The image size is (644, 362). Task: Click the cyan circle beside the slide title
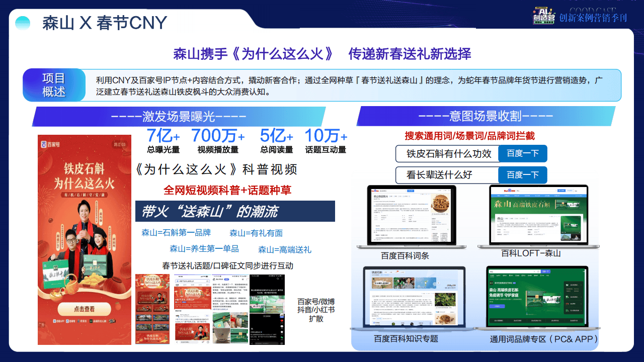[x=23, y=23]
